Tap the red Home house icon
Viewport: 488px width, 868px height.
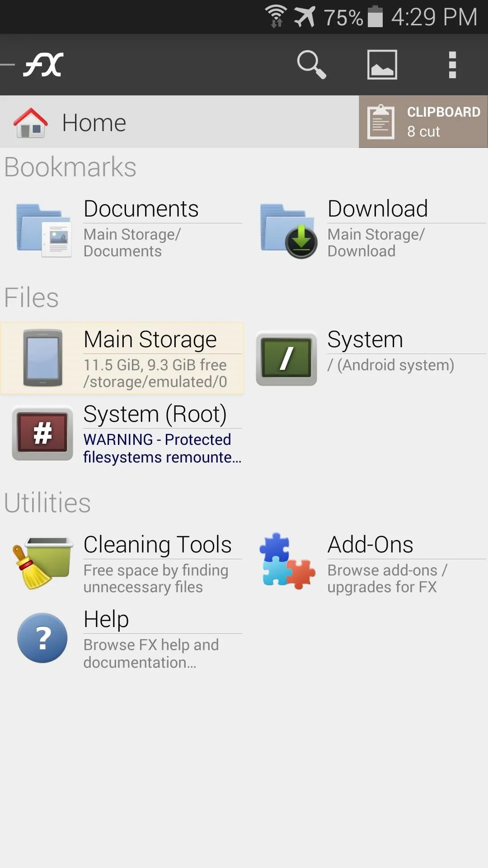(30, 123)
